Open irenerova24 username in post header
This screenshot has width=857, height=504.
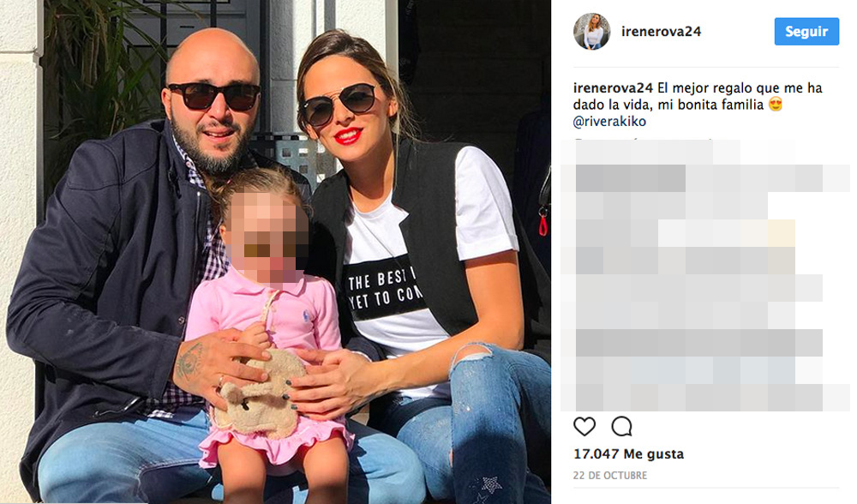(661, 32)
